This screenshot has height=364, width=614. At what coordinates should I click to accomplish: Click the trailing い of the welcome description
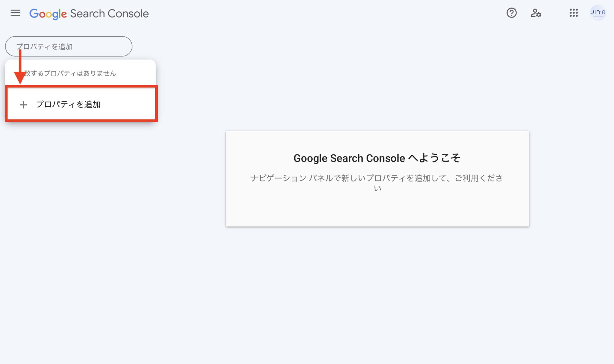[377, 188]
